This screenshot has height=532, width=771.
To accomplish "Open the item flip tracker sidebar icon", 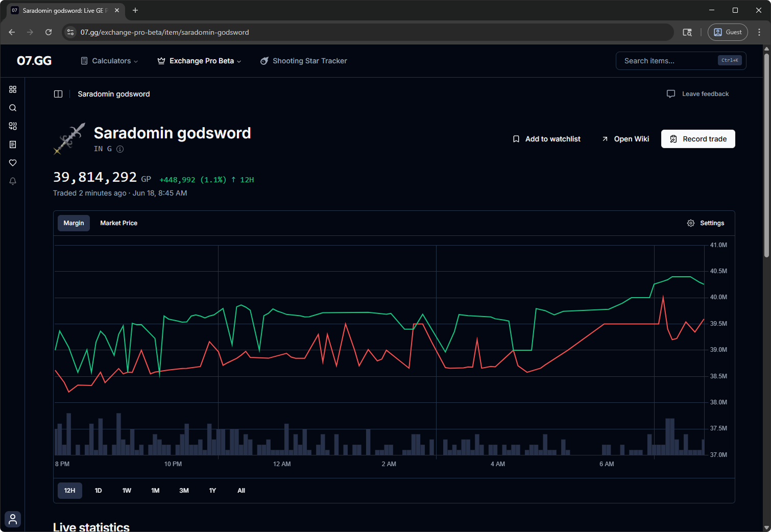I will [12, 126].
